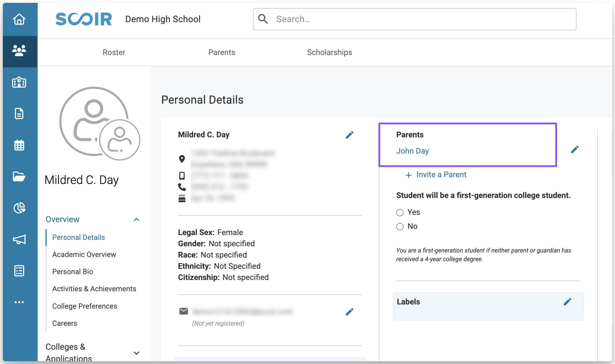The height and width of the screenshot is (364, 615).
Task: Edit the Parents section pencil icon
Action: (575, 150)
